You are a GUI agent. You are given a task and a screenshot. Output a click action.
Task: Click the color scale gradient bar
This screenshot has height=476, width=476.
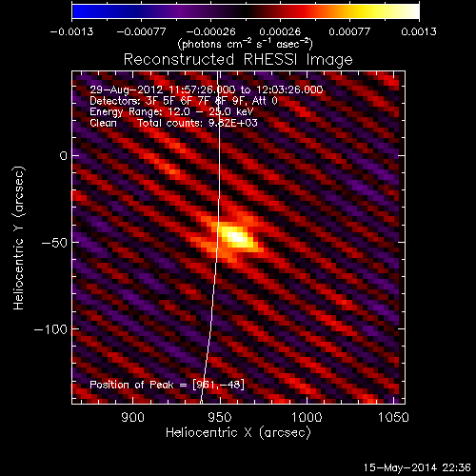click(x=246, y=11)
